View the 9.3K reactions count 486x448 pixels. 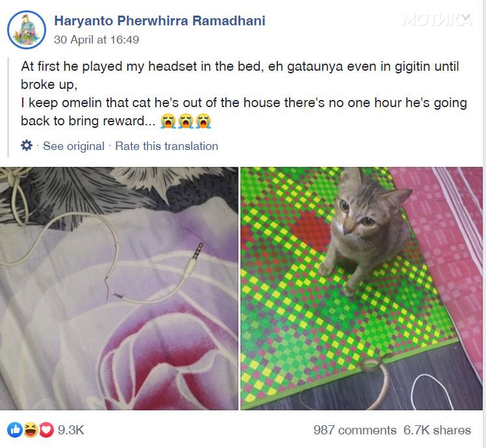click(71, 430)
